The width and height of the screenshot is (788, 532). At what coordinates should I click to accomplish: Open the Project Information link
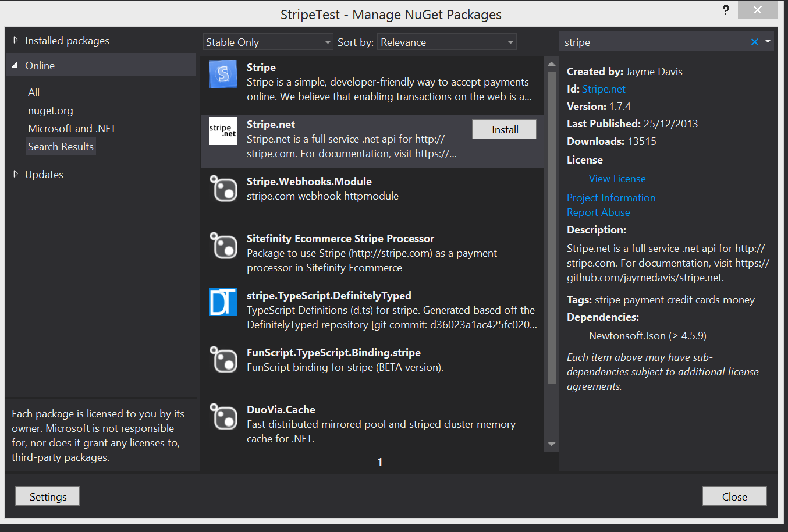click(611, 197)
